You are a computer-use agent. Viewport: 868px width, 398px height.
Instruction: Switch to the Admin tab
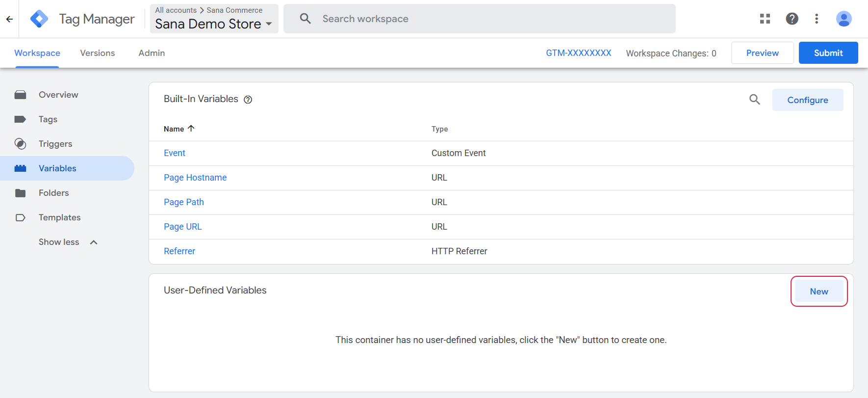[x=152, y=53]
